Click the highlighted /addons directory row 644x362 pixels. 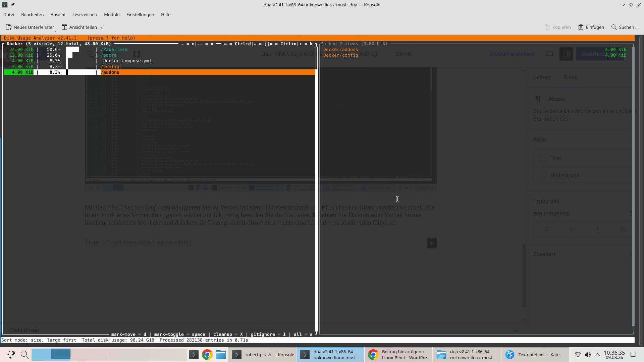[160, 72]
